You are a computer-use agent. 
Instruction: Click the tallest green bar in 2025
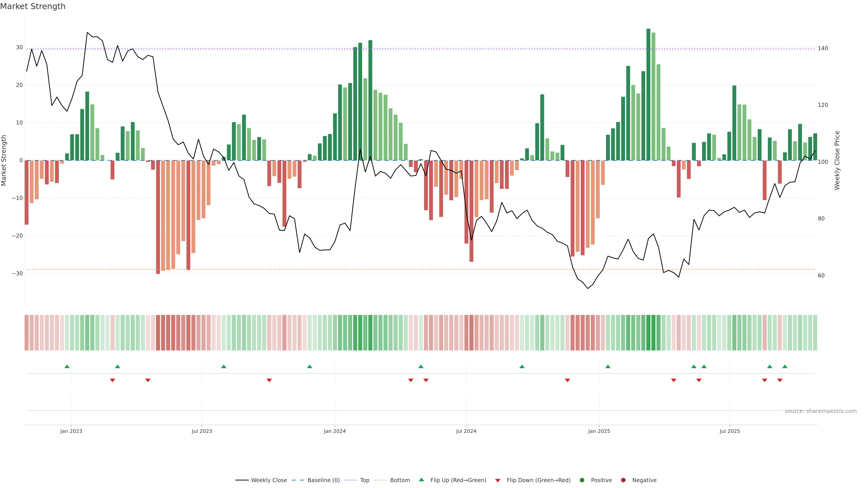tap(648, 94)
